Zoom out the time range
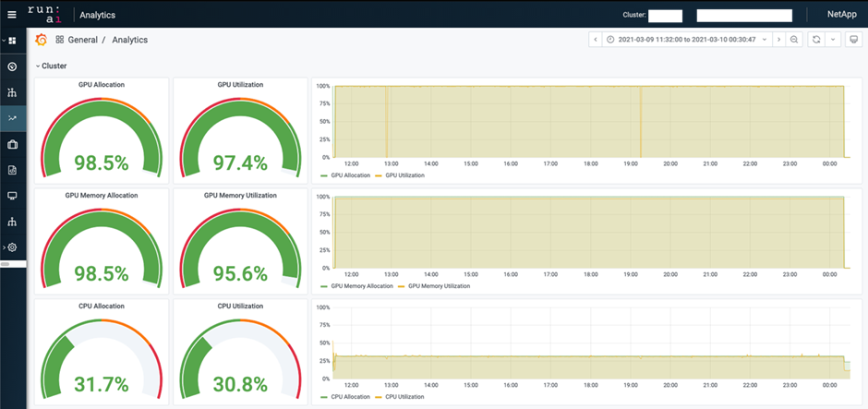Image resolution: width=868 pixels, height=409 pixels. pos(794,40)
